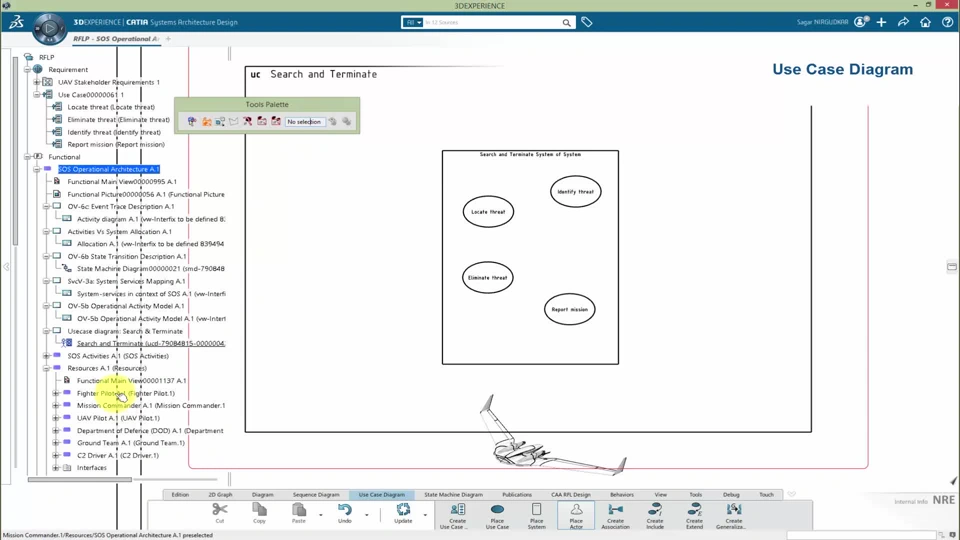
Task: Switch to the CAA RFL Design tab
Action: click(x=571, y=494)
